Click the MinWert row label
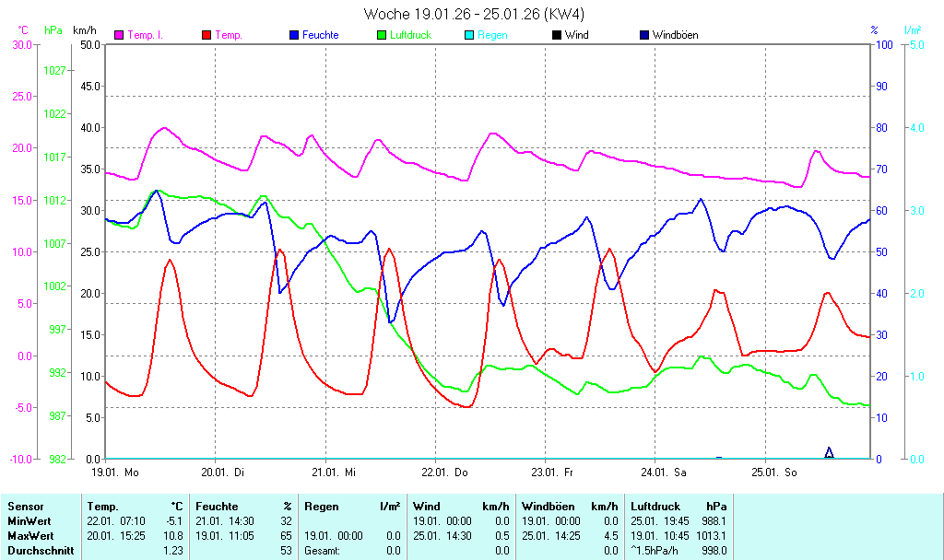Screen dimensions: 944x560 point(29,521)
